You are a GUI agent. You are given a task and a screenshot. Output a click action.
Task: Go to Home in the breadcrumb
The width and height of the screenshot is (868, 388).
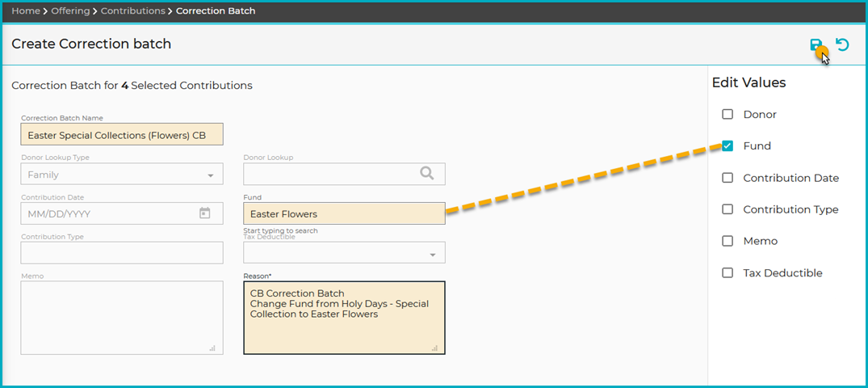click(26, 11)
